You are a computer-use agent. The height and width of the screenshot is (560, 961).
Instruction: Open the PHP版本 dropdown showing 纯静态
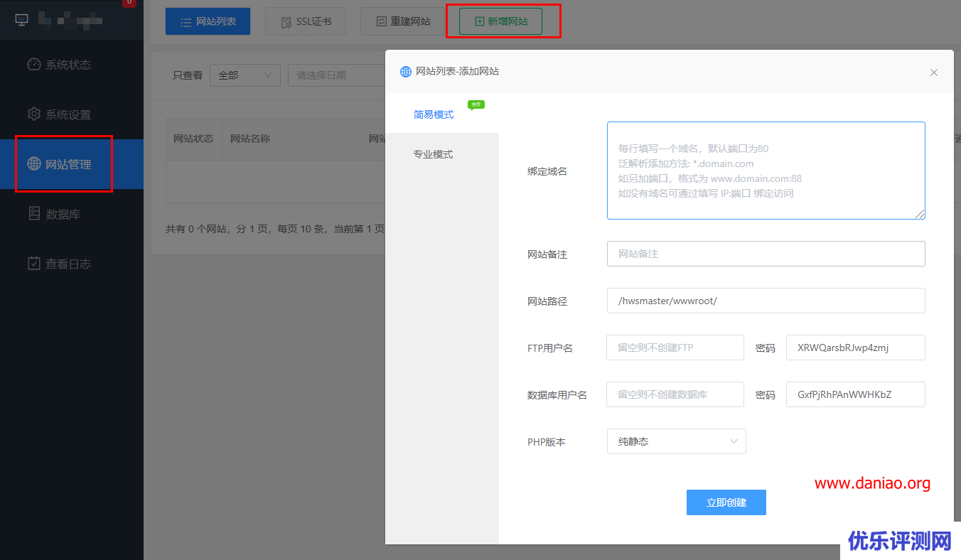tap(675, 441)
